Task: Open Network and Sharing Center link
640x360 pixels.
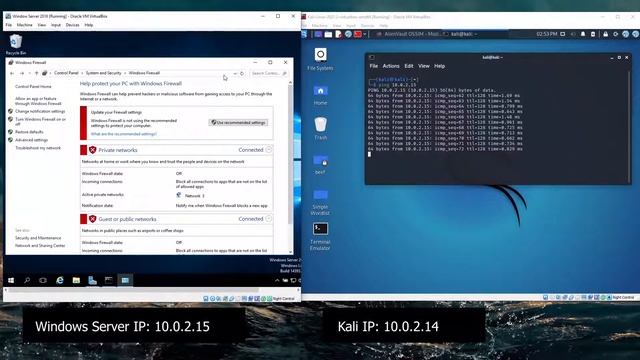Action: pos(40,246)
